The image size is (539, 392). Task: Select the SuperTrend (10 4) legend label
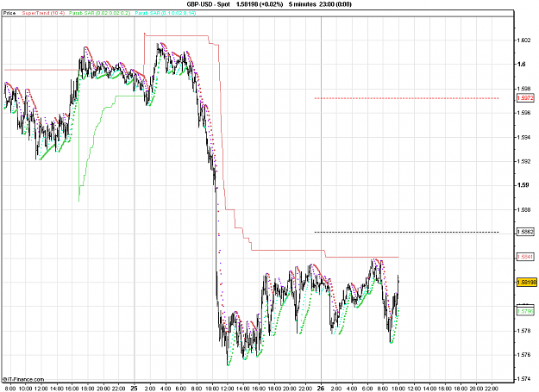(x=43, y=13)
